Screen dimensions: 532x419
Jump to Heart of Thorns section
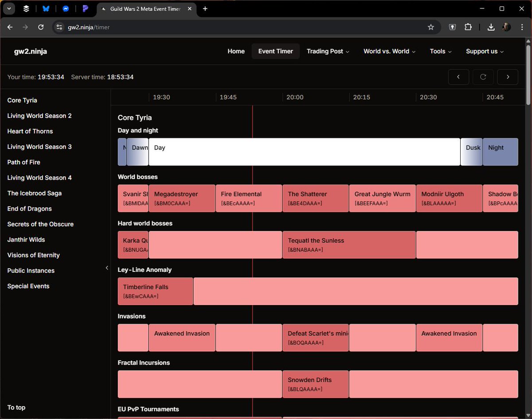tap(30, 131)
